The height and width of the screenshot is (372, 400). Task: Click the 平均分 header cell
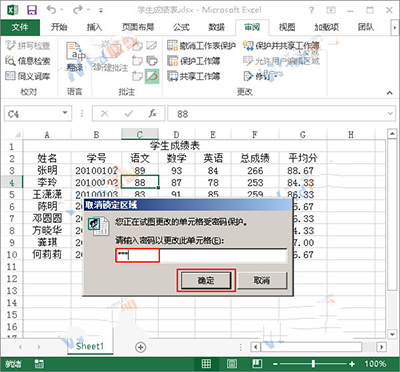click(x=303, y=158)
